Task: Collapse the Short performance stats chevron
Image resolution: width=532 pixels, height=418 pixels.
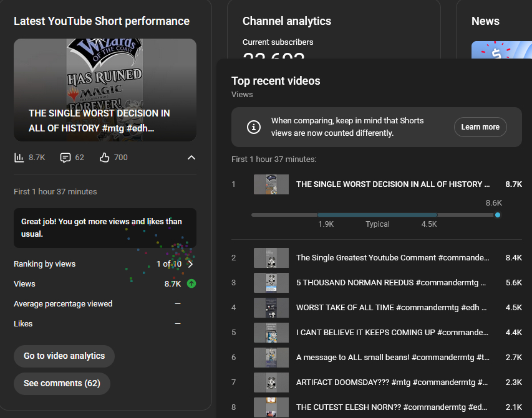Action: click(x=191, y=158)
